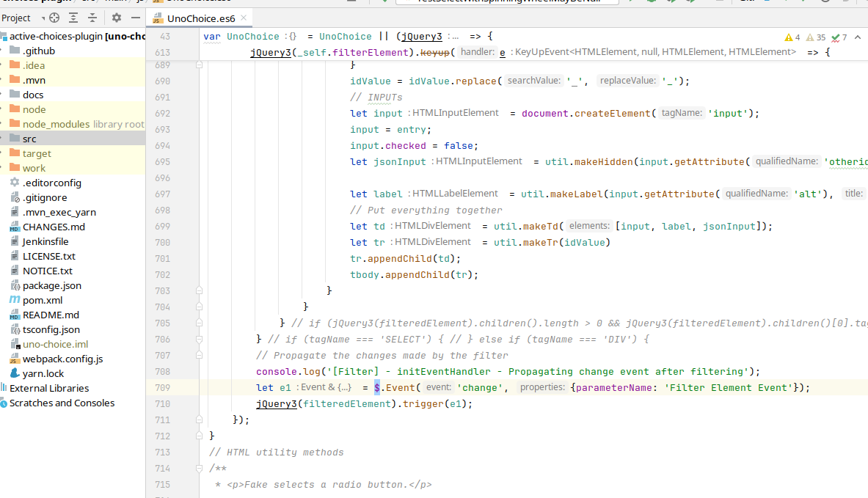Open webpack.config.js from the project tree
868x498 pixels.
[62, 359]
